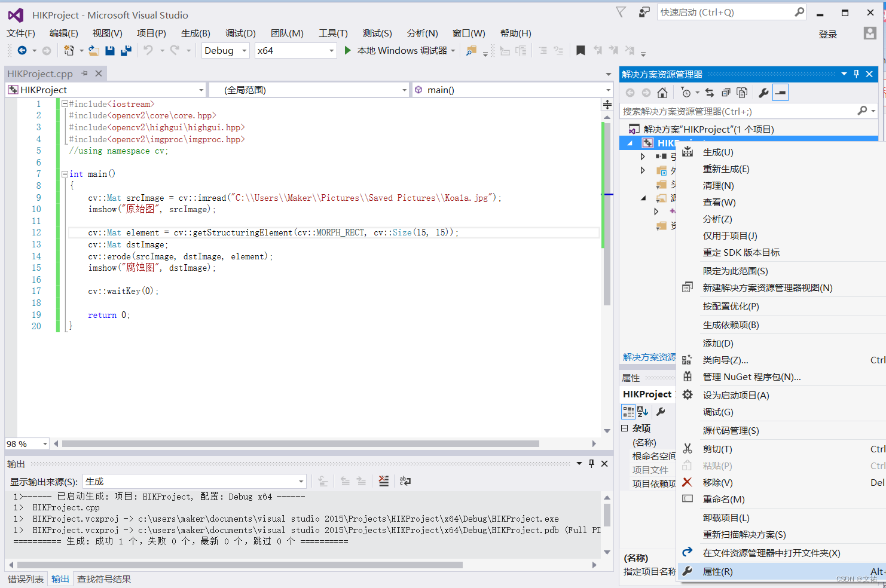Collapse the main() function outlining box
This screenshot has width=886, height=588.
click(x=65, y=174)
